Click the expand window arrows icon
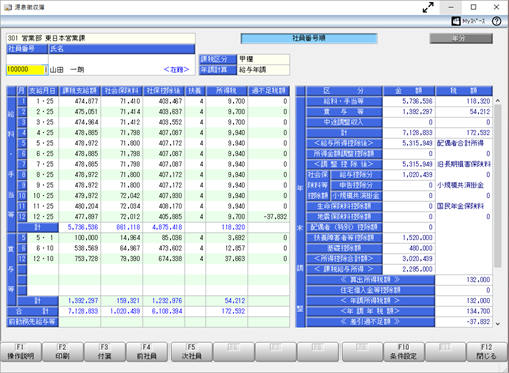The image size is (509, 373). coord(428,7)
